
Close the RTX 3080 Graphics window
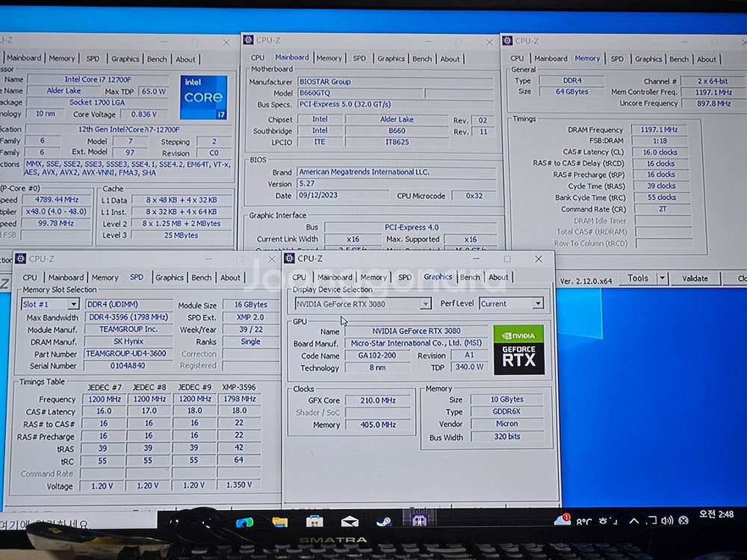[539, 258]
